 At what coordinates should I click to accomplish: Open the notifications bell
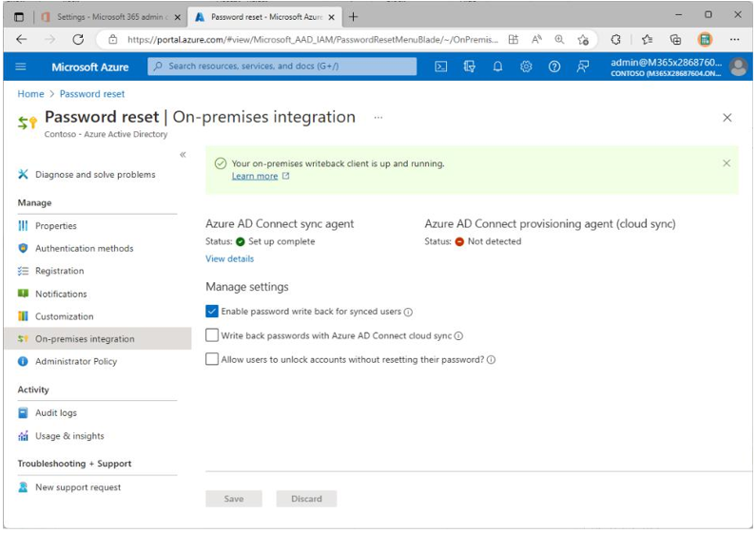pos(497,67)
